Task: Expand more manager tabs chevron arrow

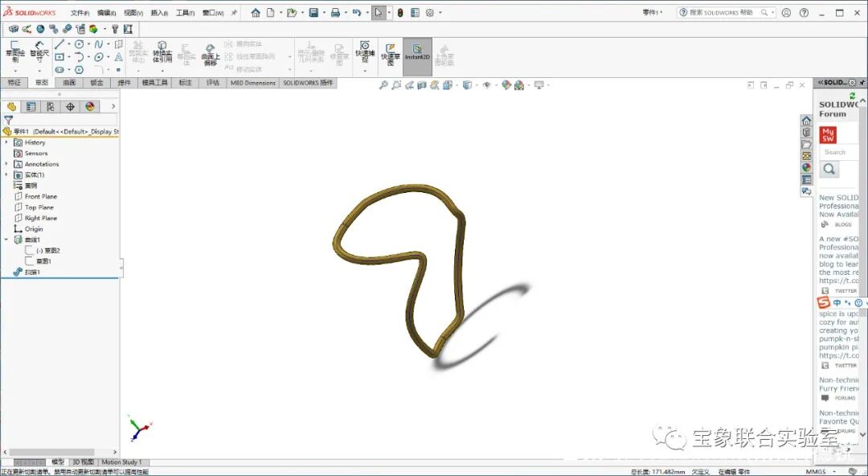Action: point(113,106)
